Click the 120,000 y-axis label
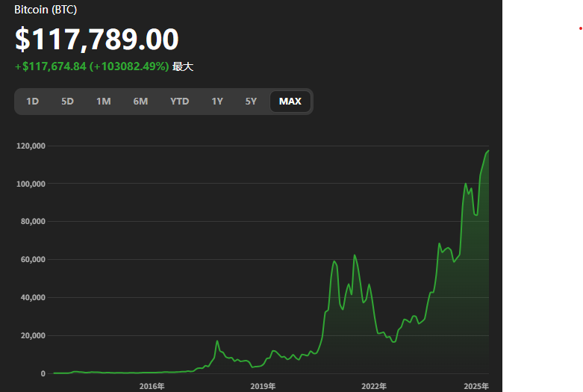Image resolution: width=583 pixels, height=392 pixels. coord(30,146)
